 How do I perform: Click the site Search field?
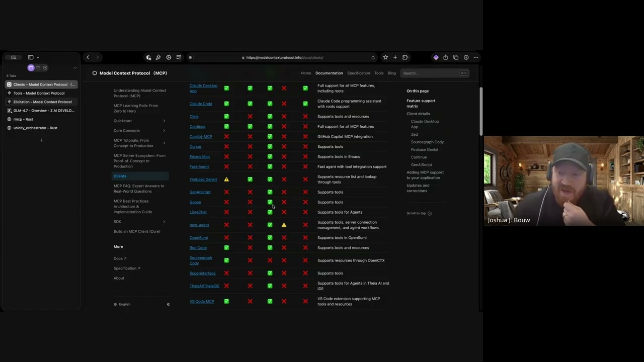point(435,73)
